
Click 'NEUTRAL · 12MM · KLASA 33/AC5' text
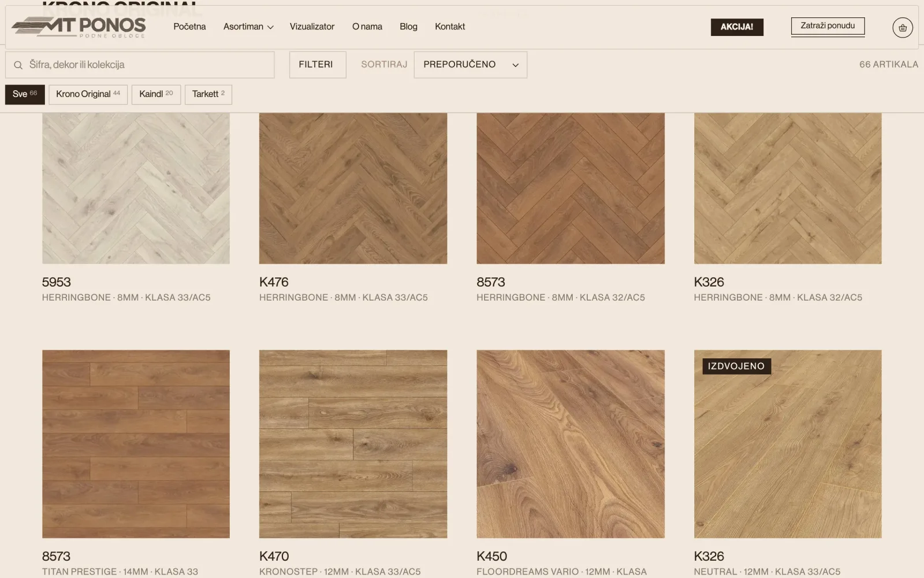[767, 572]
